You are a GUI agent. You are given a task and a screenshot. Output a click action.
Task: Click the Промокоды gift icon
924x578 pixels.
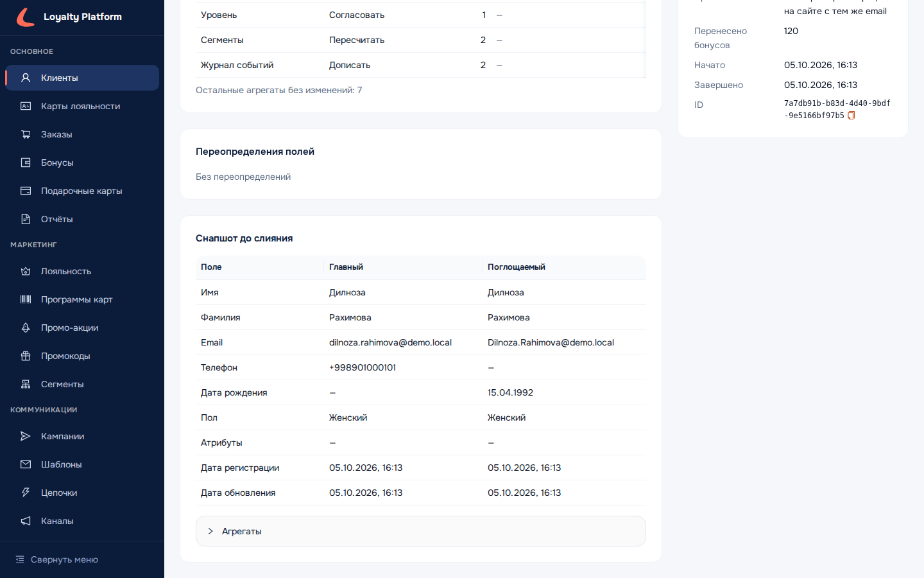coord(26,356)
